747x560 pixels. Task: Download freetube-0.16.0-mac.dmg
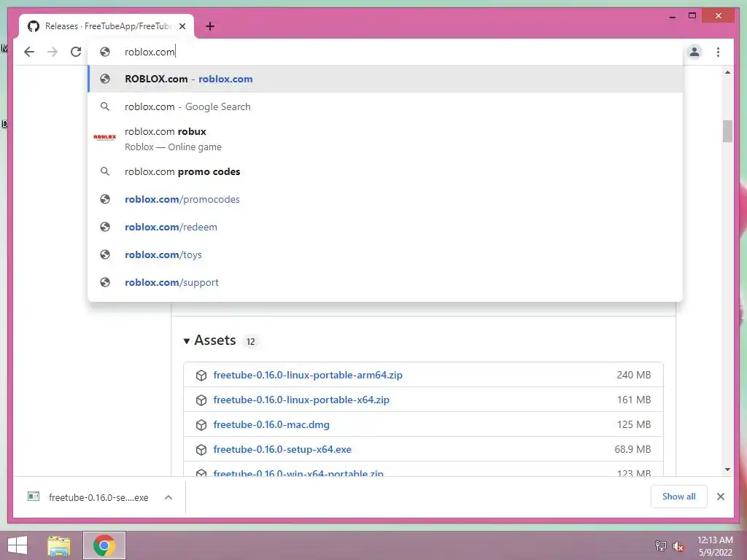coord(271,424)
